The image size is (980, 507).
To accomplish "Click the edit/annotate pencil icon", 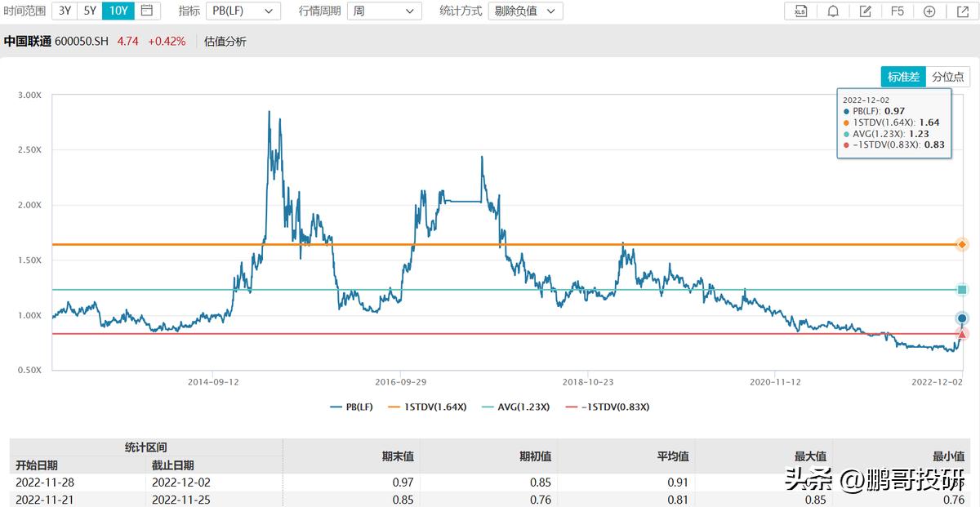I will [867, 11].
